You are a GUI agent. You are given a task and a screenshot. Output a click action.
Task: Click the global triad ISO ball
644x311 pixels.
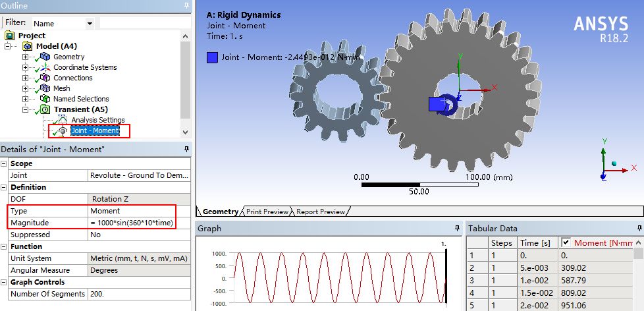coord(614,163)
